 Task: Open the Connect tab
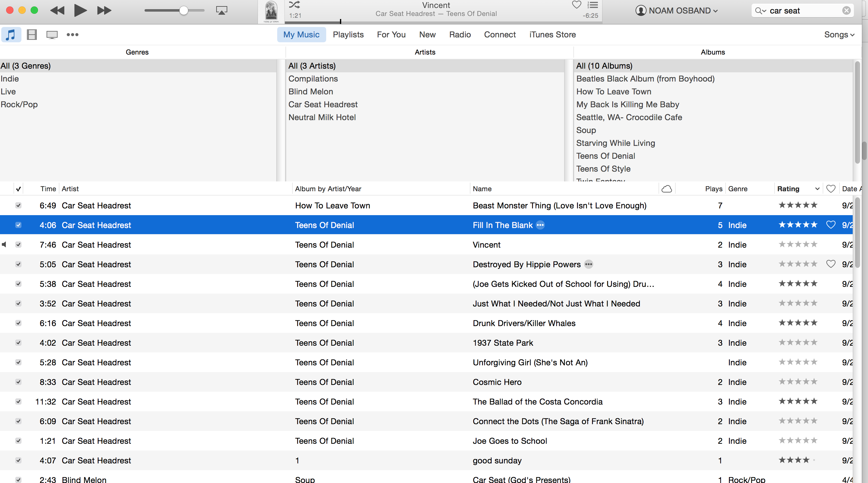coord(500,34)
